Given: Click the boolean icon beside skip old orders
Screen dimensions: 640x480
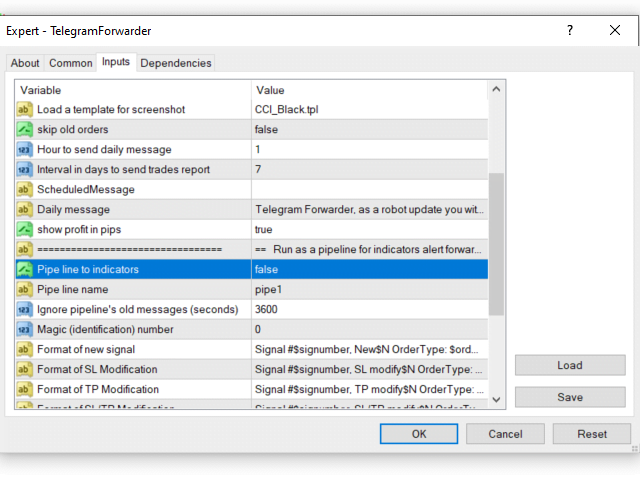Looking at the screenshot, I should [24, 129].
